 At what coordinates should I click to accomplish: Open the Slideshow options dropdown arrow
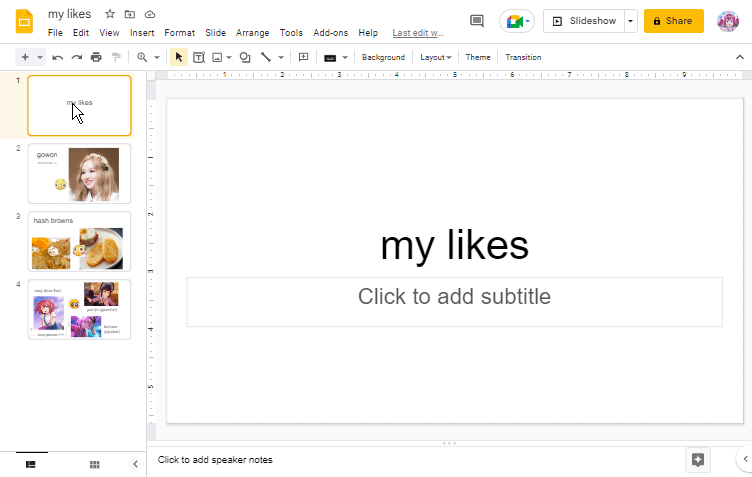tap(630, 21)
